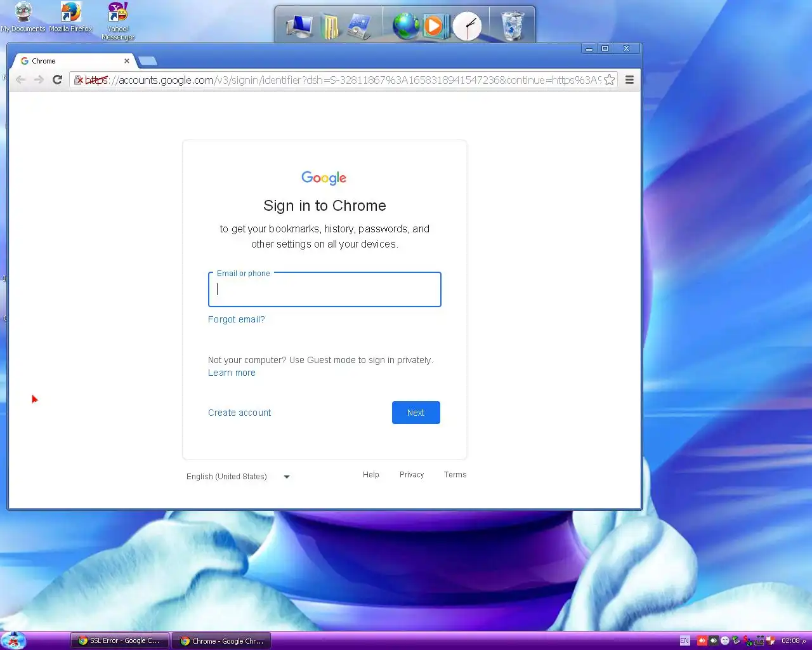Open My Documents desktop icon

tap(23, 17)
